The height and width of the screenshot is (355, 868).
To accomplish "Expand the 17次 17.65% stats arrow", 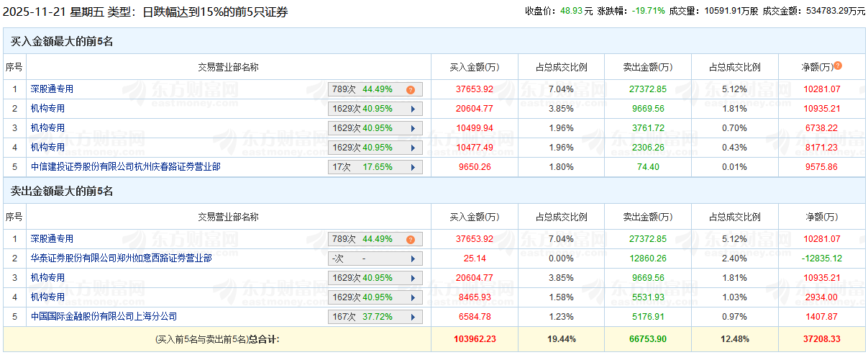I will point(413,167).
